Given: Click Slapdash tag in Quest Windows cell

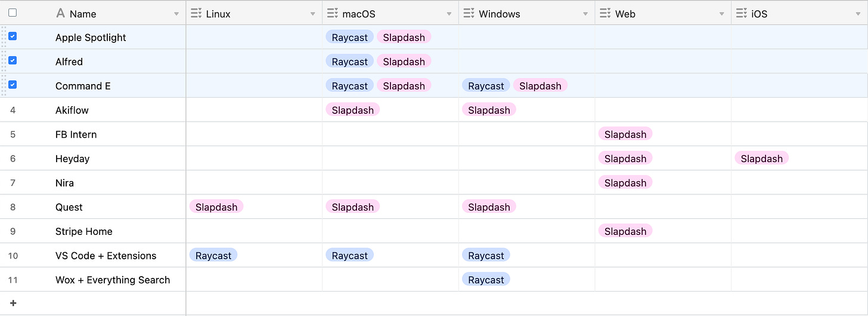Looking at the screenshot, I should pyautogui.click(x=489, y=207).
